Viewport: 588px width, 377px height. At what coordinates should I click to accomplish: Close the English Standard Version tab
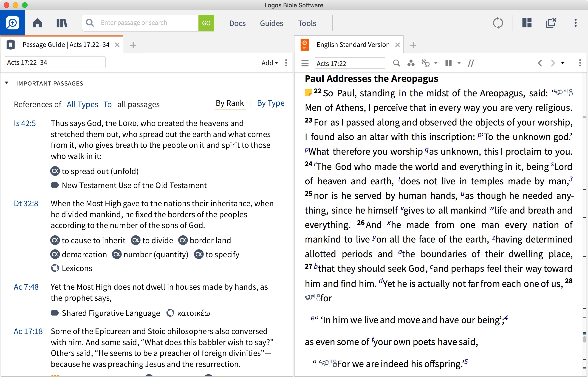[x=397, y=45]
